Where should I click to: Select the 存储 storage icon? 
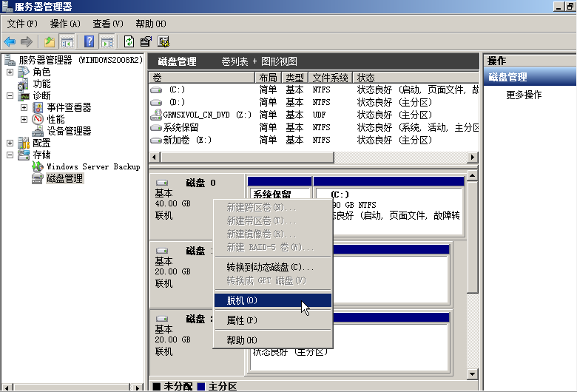24,155
